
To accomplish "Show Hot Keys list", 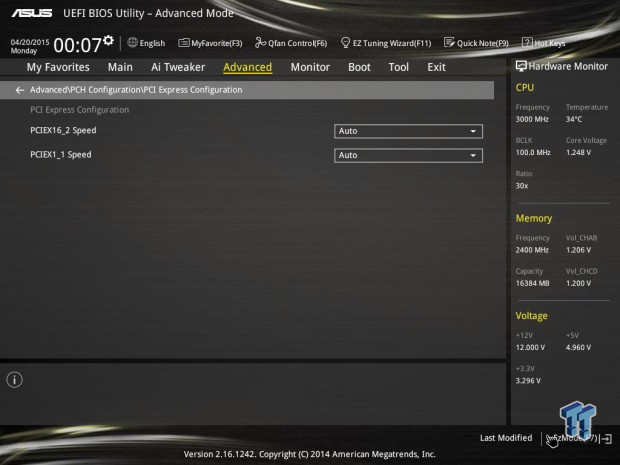I will [544, 43].
